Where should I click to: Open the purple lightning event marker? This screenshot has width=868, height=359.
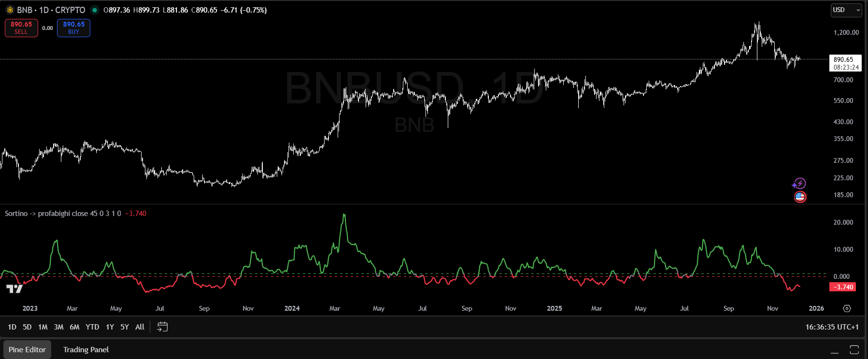(x=799, y=184)
